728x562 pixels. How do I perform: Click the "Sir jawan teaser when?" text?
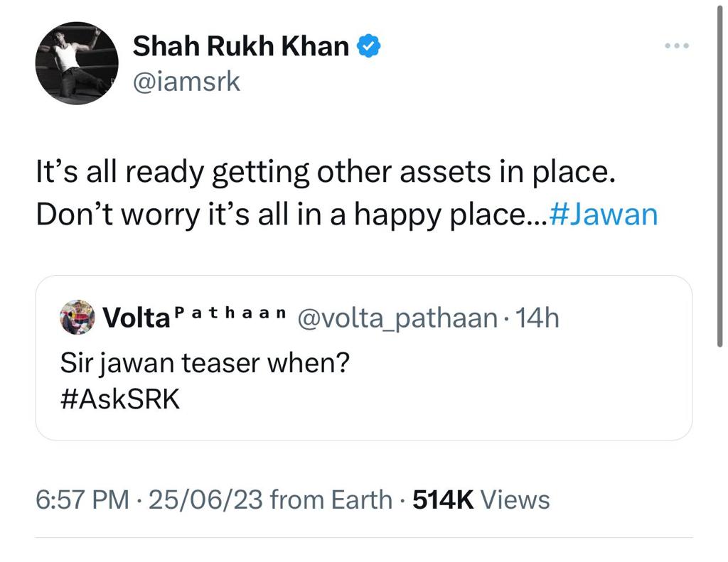click(206, 363)
